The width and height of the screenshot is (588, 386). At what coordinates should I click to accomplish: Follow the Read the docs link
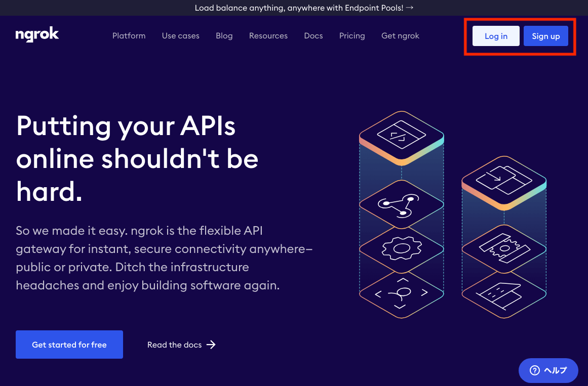181,345
